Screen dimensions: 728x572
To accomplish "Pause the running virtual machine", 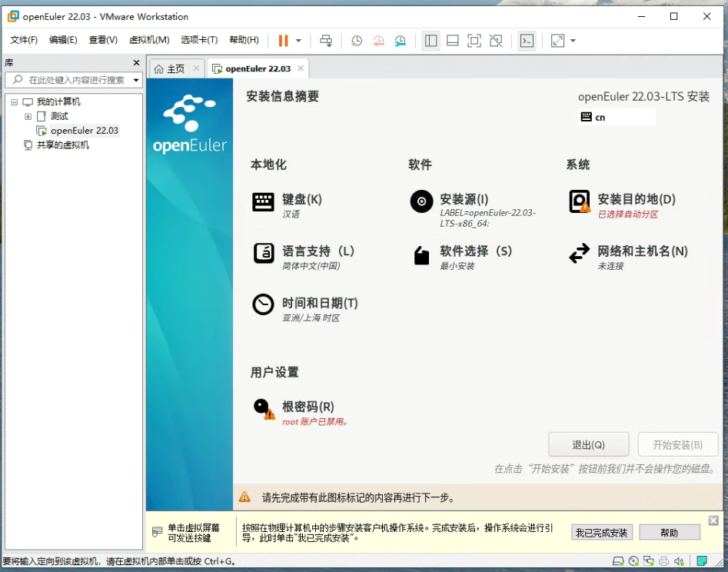I will point(283,41).
